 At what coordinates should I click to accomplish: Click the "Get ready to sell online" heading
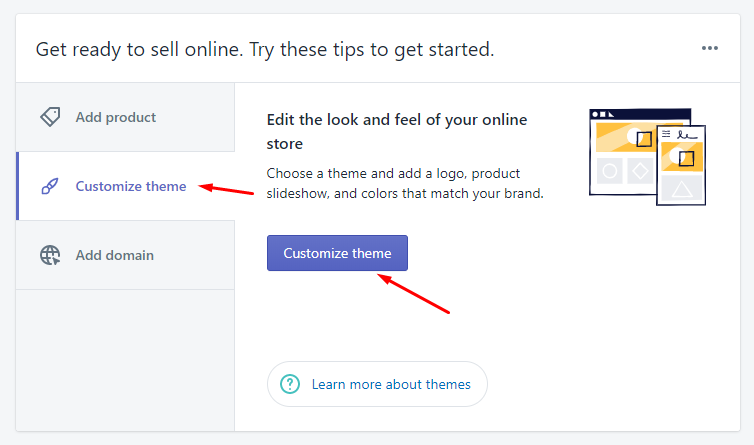(265, 48)
